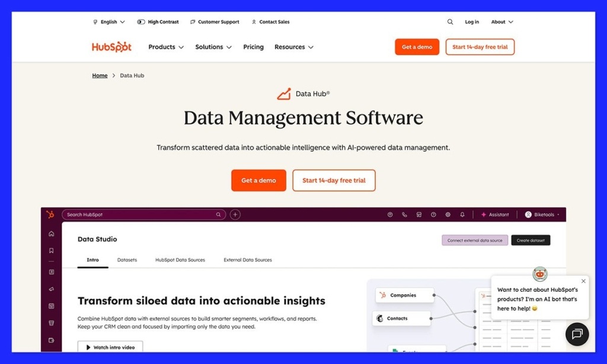Image resolution: width=607 pixels, height=364 pixels.
Task: Enable High Contrast mode
Action: [x=158, y=21]
